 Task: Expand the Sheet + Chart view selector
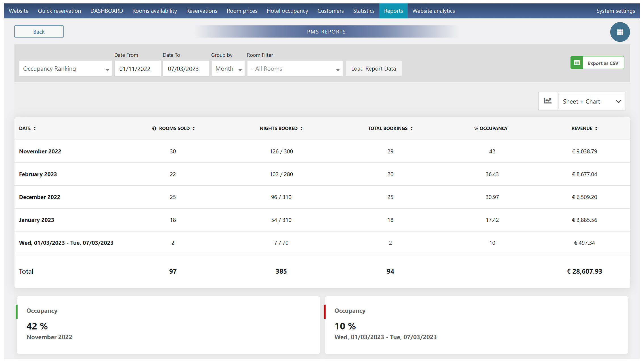pyautogui.click(x=591, y=101)
